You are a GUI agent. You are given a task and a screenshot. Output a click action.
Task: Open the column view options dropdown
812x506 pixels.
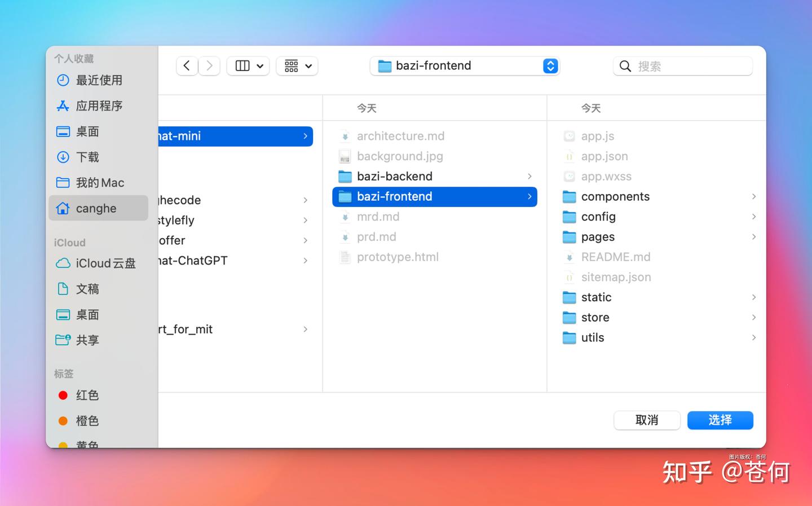248,66
